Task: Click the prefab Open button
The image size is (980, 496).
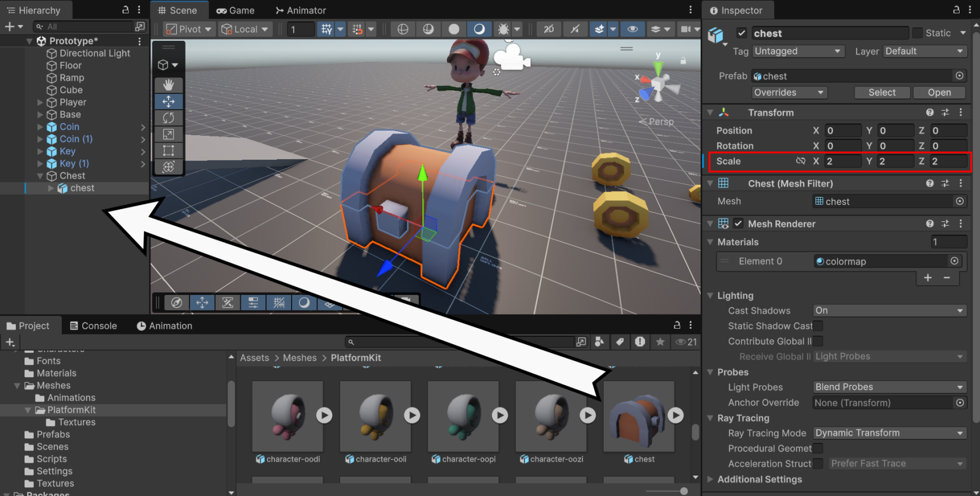Action: point(939,93)
